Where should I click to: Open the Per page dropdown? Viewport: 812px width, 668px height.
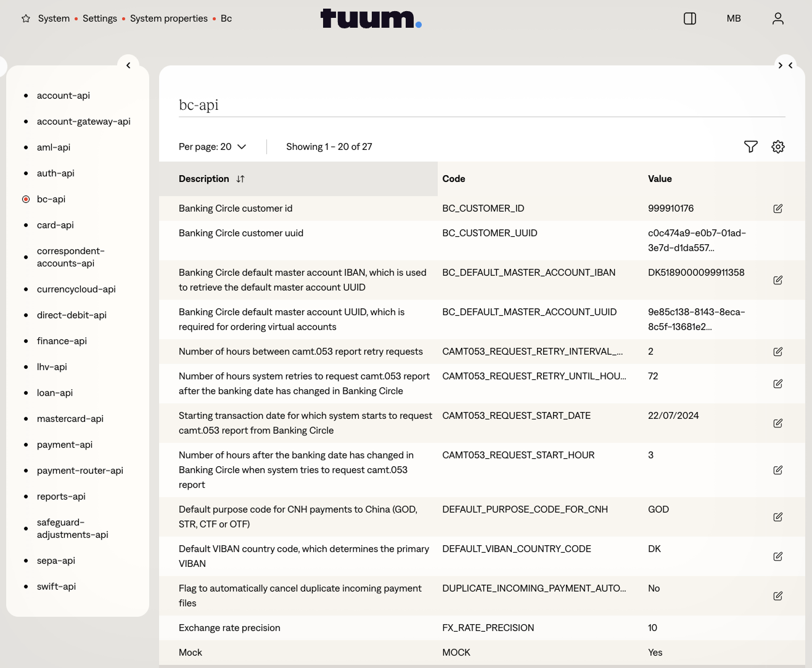click(x=212, y=147)
